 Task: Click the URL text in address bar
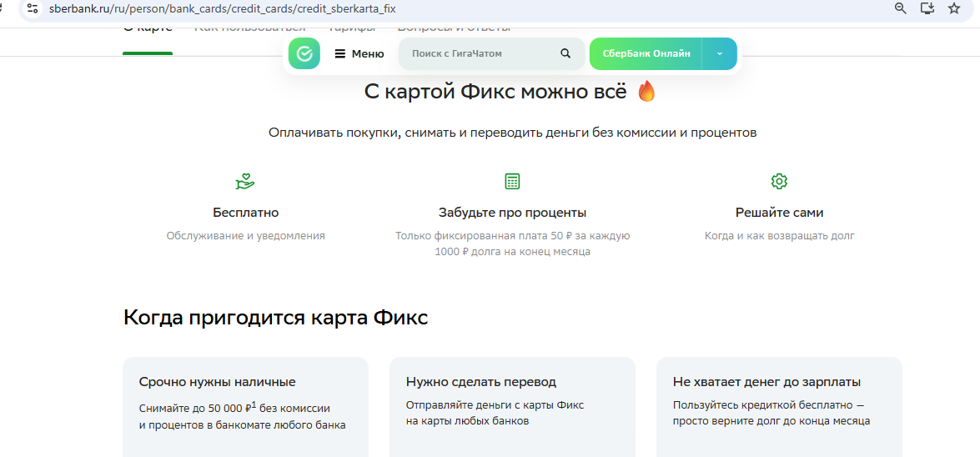222,8
